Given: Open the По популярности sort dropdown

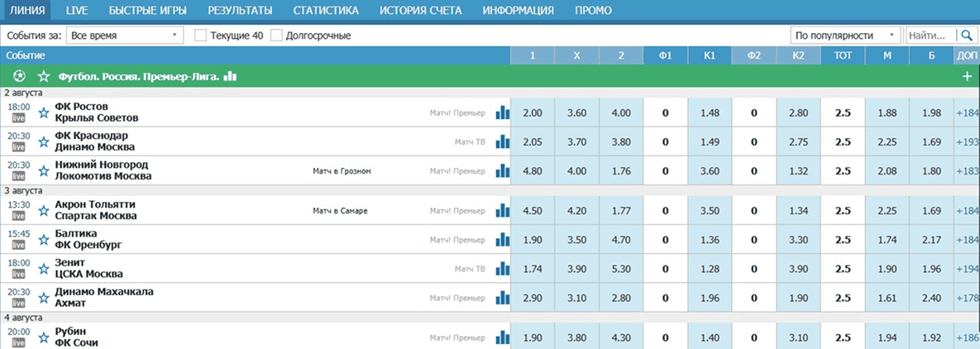Looking at the screenshot, I should (844, 36).
